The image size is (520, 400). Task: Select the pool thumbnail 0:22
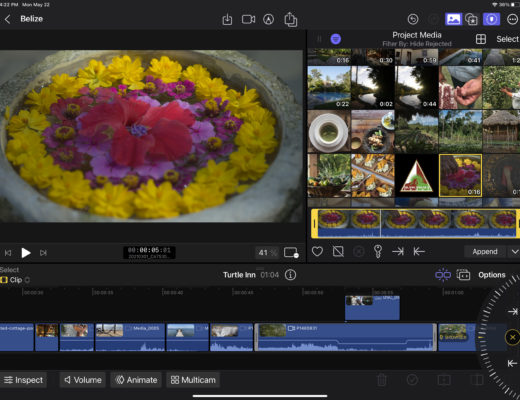coord(329,87)
